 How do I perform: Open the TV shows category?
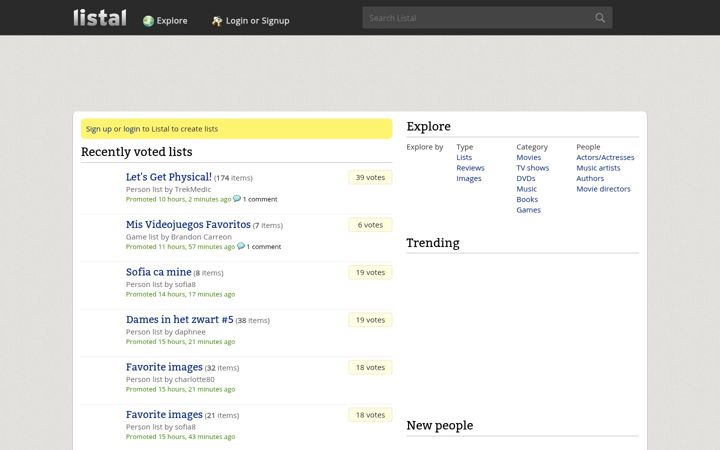point(533,168)
